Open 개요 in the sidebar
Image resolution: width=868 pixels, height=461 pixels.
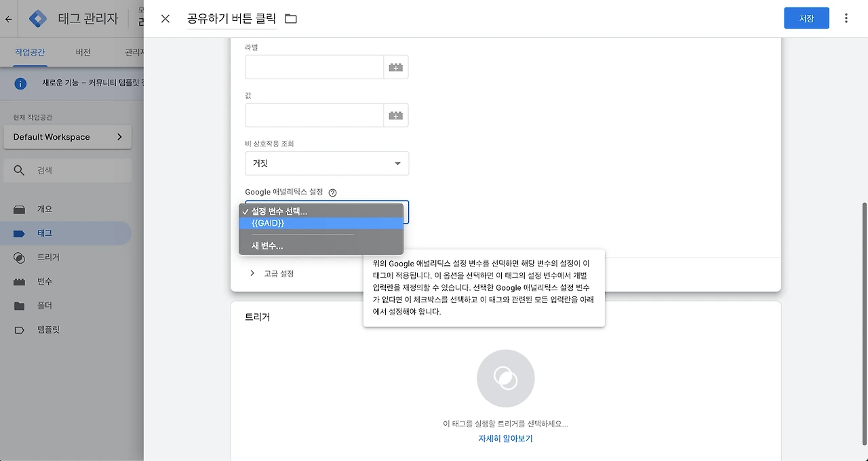[66, 209]
